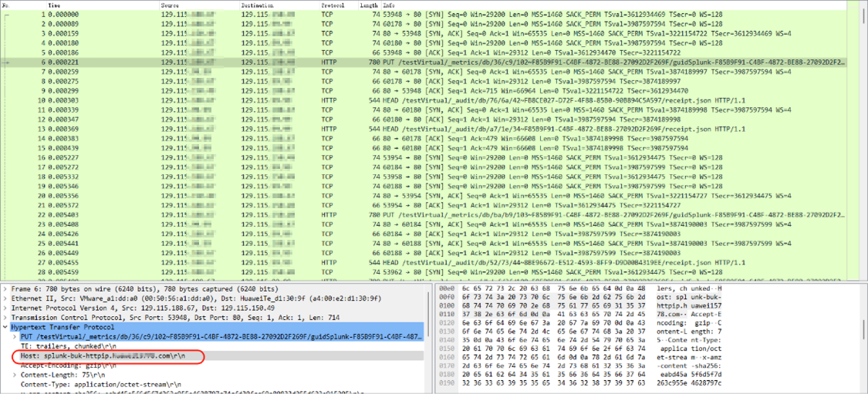Click the Source column header
This screenshot has width=868, height=394.
[171, 5]
